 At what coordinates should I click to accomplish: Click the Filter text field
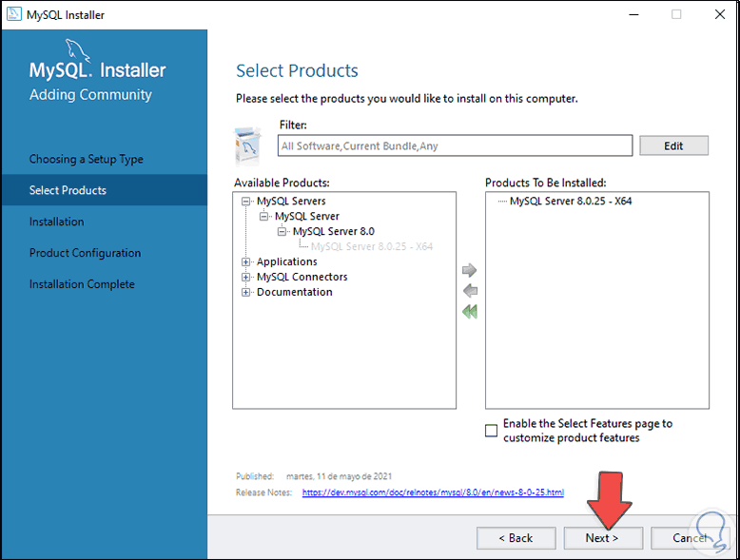click(x=455, y=145)
